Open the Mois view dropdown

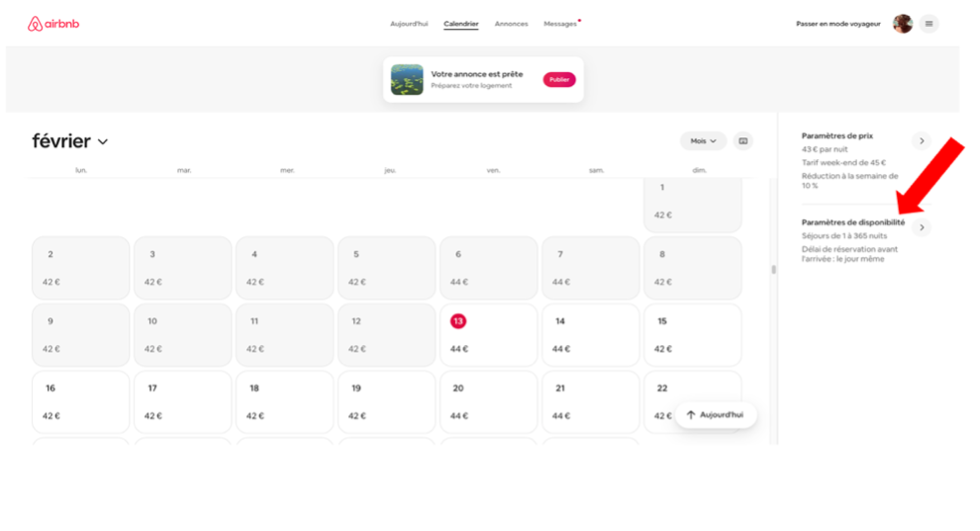[703, 141]
